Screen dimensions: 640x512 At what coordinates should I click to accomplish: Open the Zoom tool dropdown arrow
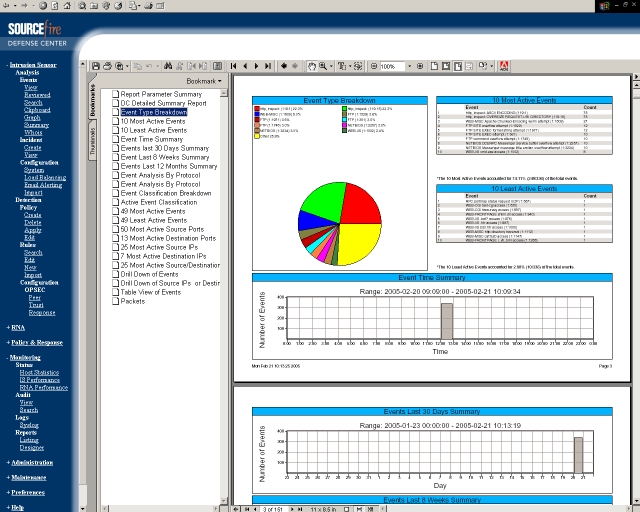pyautogui.click(x=331, y=66)
